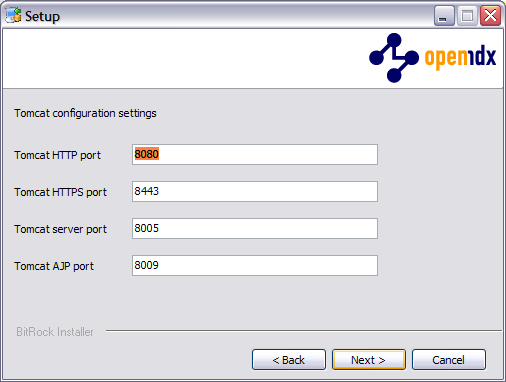Click the Setup installer icon in title bar
Screen dimensions: 506x382
[x=14, y=16]
